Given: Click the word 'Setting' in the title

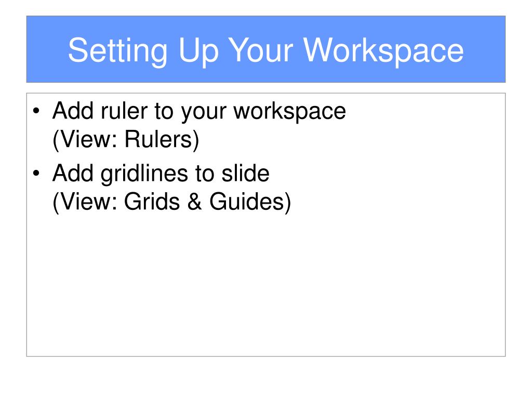Looking at the screenshot, I should click(117, 51).
